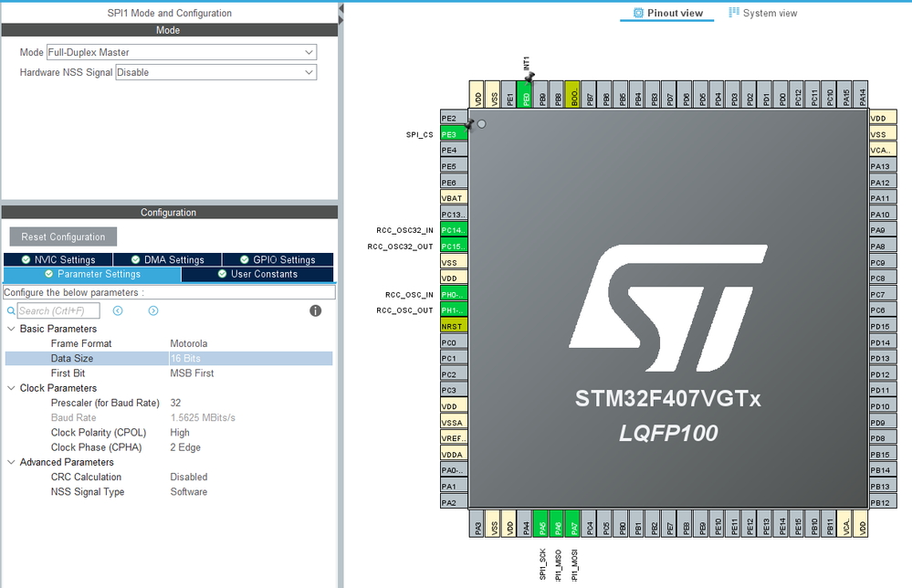This screenshot has height=588, width=912.
Task: Collapse the Advanced Parameters group
Action: click(11, 462)
